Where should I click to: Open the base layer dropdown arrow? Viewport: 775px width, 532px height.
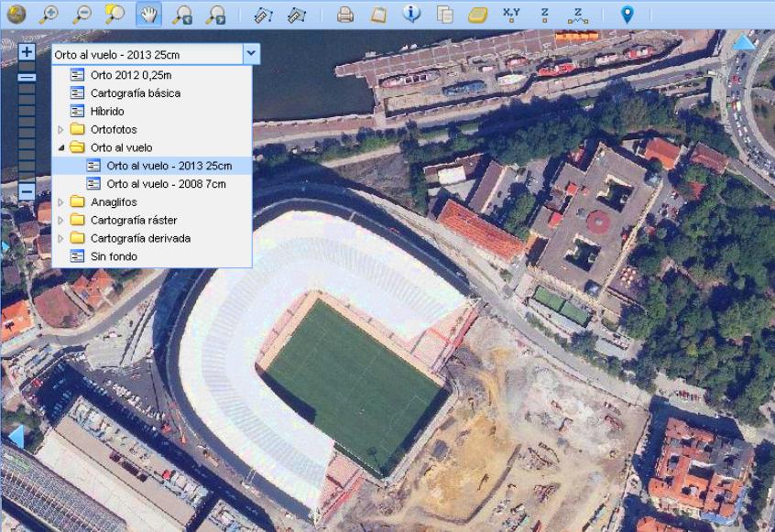click(251, 54)
